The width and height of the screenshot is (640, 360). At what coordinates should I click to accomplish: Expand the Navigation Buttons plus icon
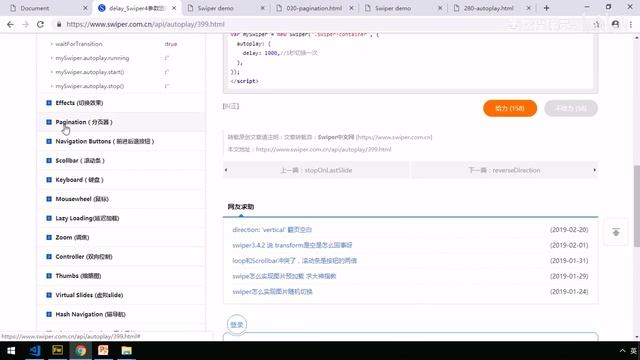[x=49, y=141]
